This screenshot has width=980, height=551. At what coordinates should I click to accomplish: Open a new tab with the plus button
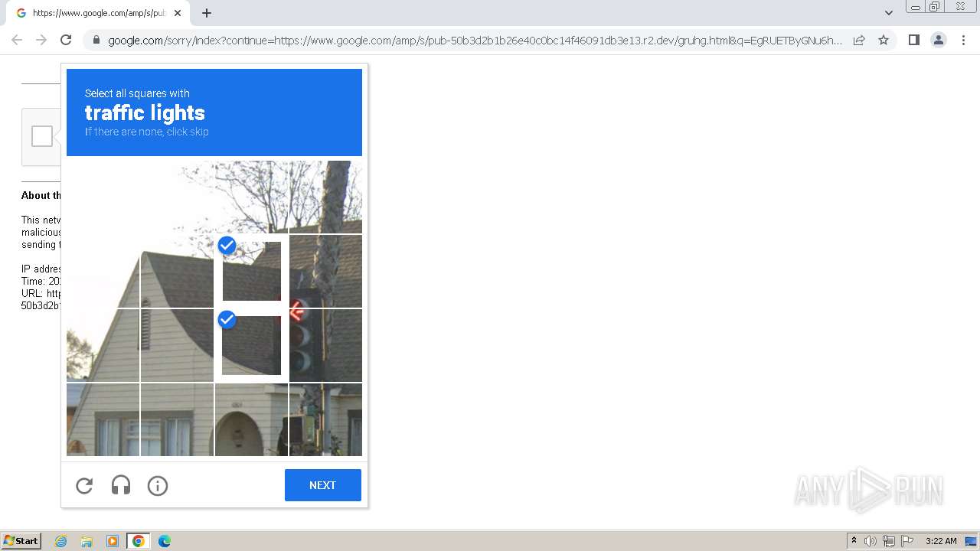tap(207, 13)
